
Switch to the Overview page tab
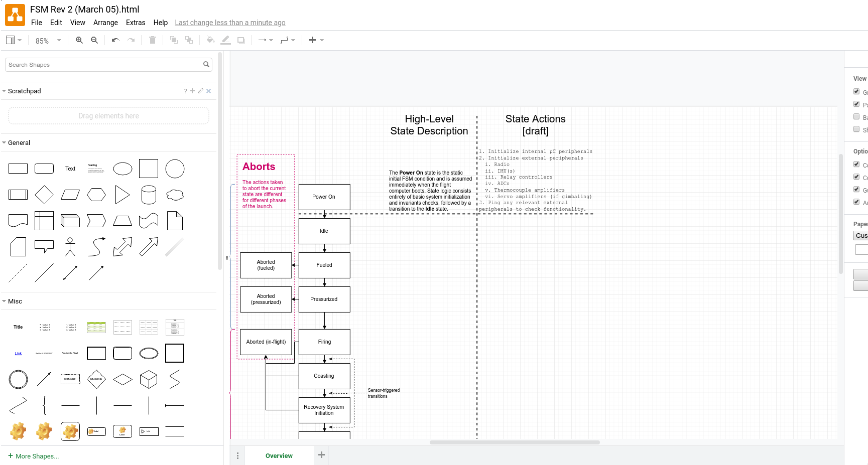point(279,456)
